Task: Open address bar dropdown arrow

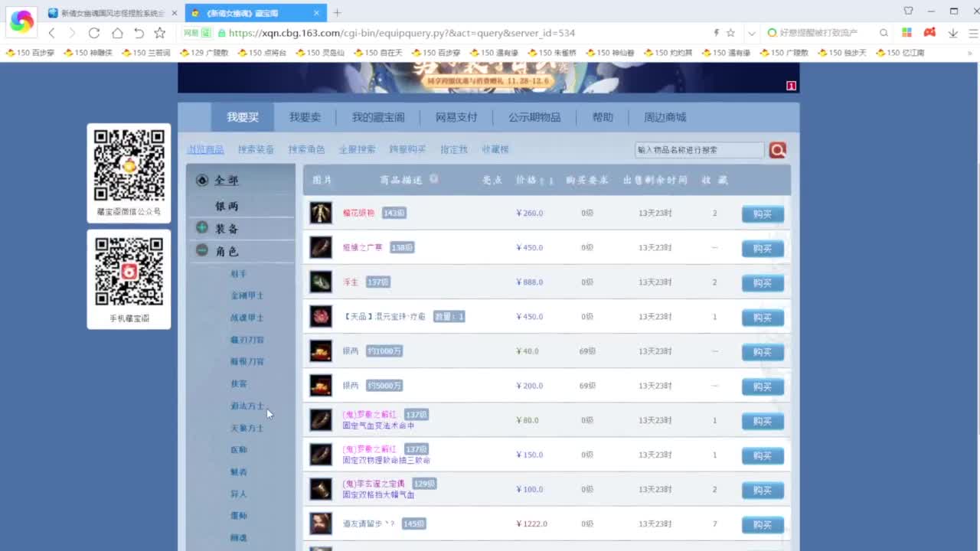Action: pyautogui.click(x=752, y=33)
